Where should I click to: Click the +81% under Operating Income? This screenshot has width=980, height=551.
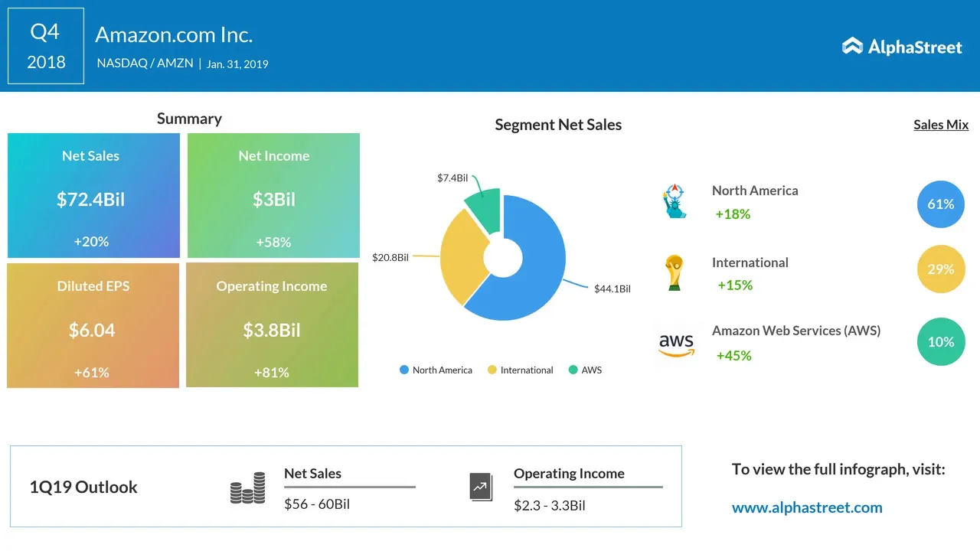[272, 373]
